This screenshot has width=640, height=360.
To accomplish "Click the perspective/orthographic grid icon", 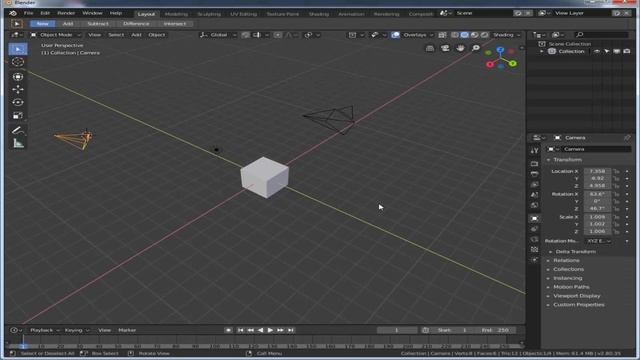I will coord(430,48).
